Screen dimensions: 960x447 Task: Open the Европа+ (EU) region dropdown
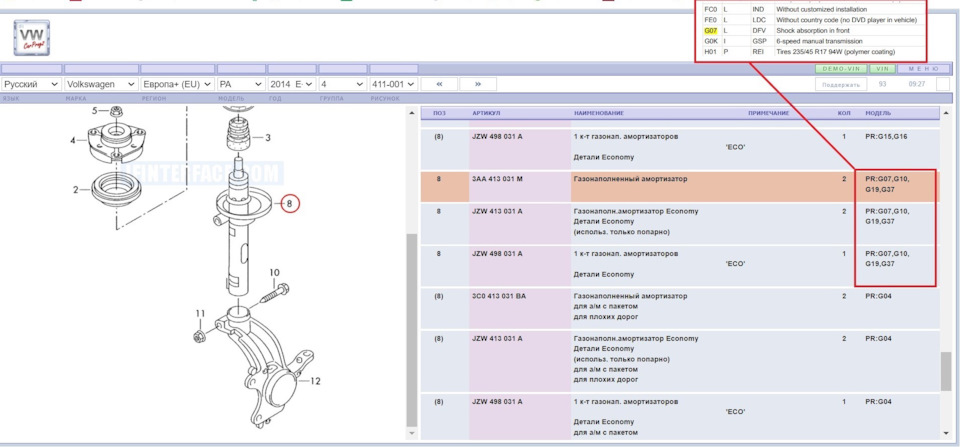coord(178,85)
